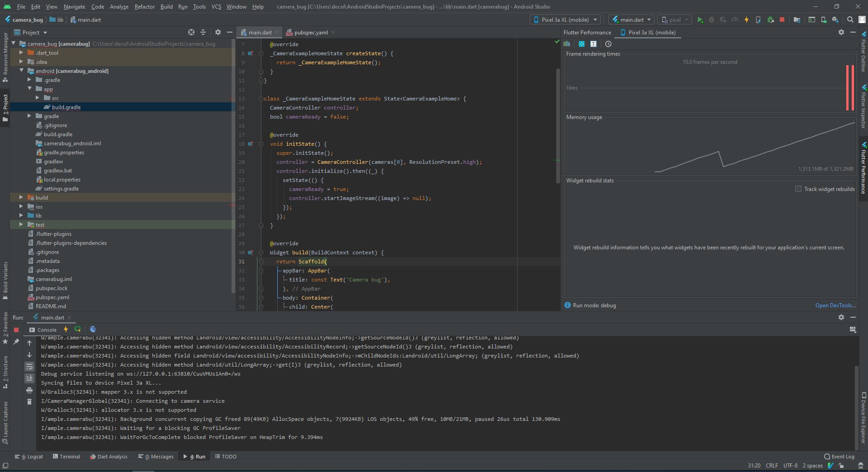Toggle soft wrap in the console
868x472 pixels.
[x=29, y=367]
